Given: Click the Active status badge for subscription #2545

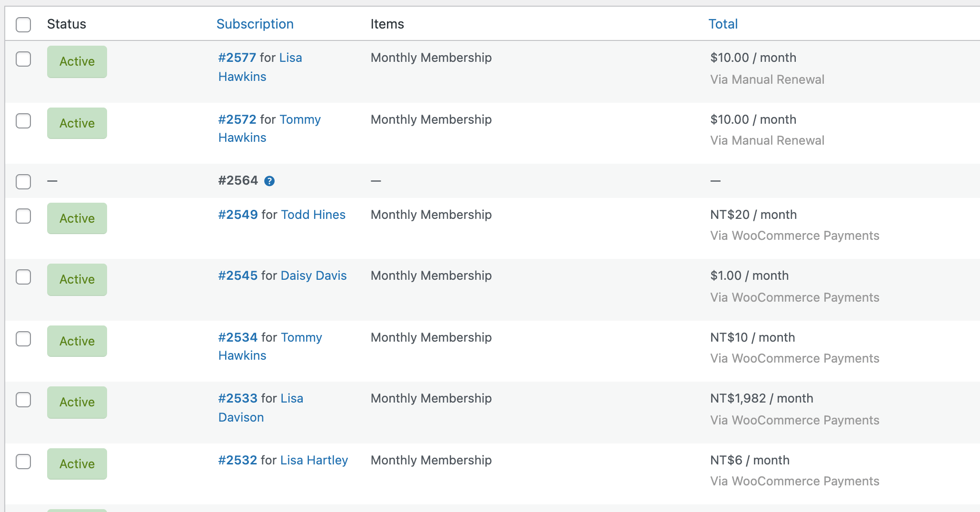Looking at the screenshot, I should tap(77, 279).
